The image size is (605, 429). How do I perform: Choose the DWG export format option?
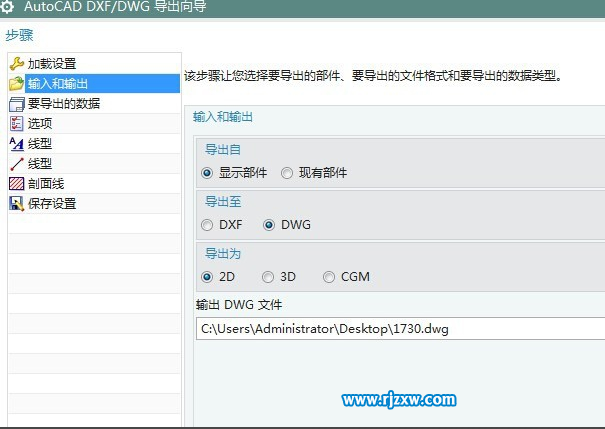(269, 225)
